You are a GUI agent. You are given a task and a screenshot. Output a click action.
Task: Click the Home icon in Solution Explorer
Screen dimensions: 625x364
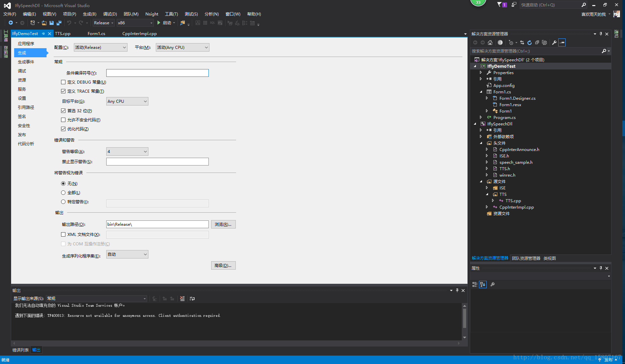(x=490, y=42)
